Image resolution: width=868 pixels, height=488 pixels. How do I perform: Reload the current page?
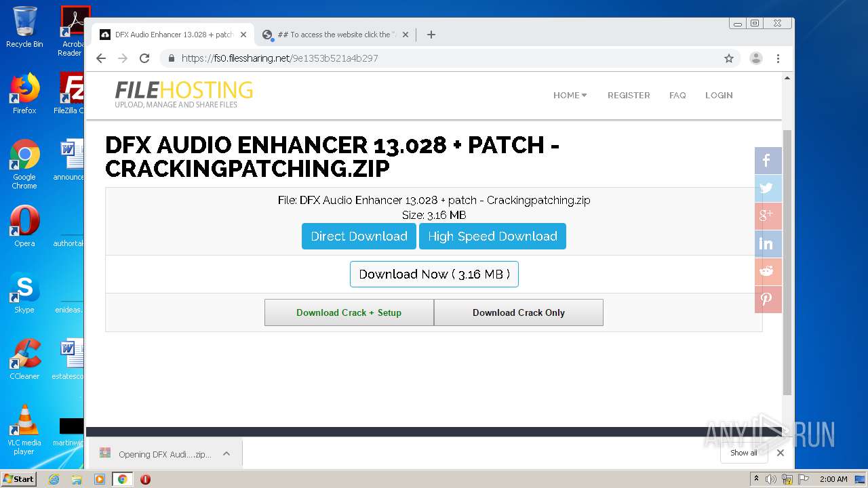[144, 58]
